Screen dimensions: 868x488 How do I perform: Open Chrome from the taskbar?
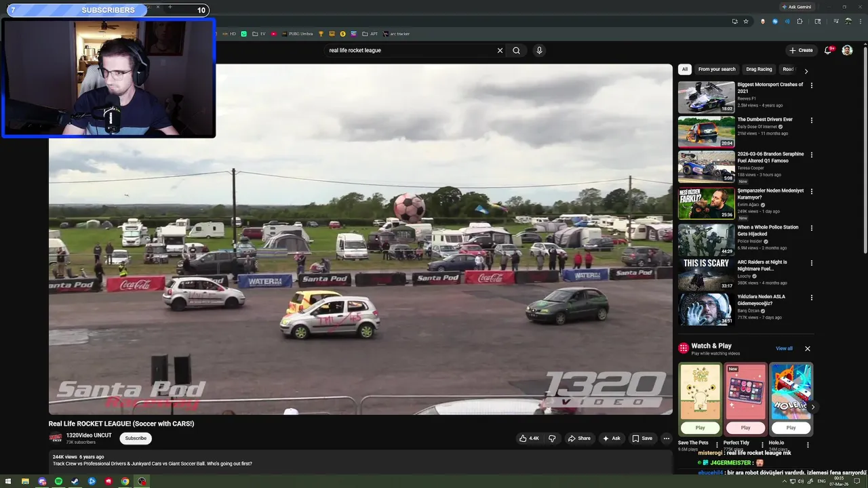pos(125,481)
